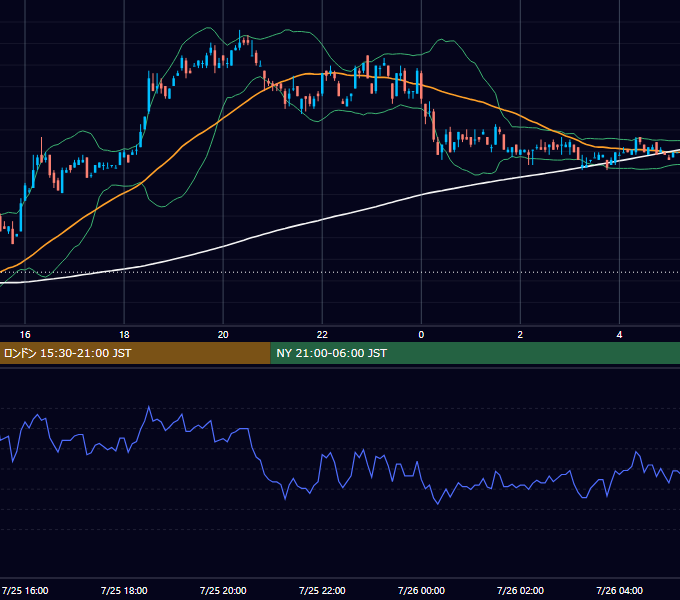This screenshot has height=600, width=680.
Task: Click the 7/26 04:00 time label
Action: pyautogui.click(x=619, y=590)
